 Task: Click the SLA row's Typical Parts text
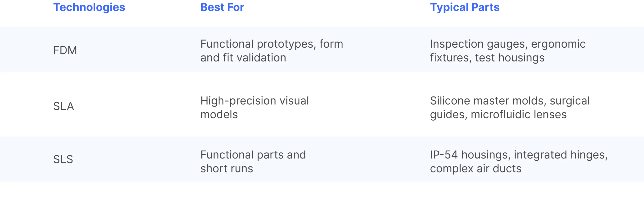point(509,107)
